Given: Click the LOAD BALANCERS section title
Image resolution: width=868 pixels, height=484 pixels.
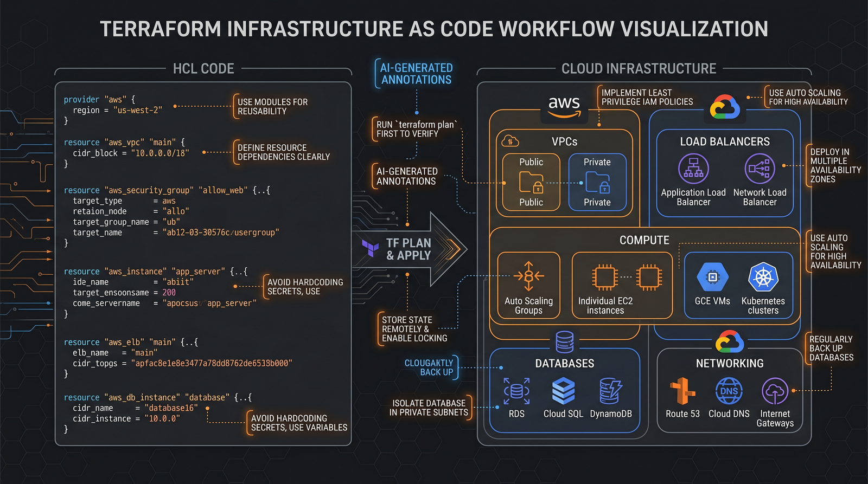Looking at the screenshot, I should point(725,141).
